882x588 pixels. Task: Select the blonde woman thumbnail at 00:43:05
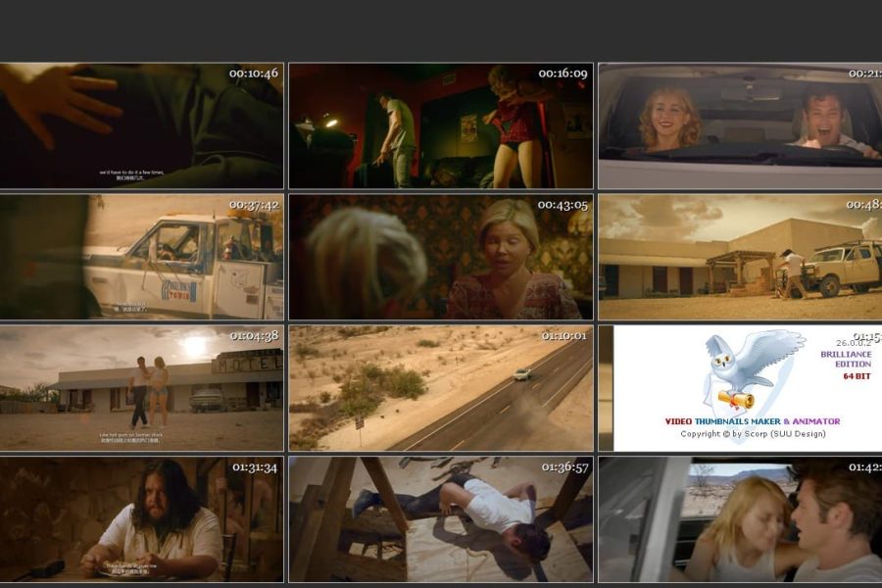coord(440,257)
